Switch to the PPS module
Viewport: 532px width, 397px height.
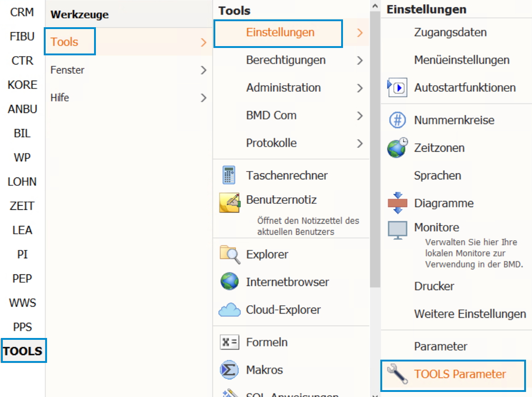(23, 327)
